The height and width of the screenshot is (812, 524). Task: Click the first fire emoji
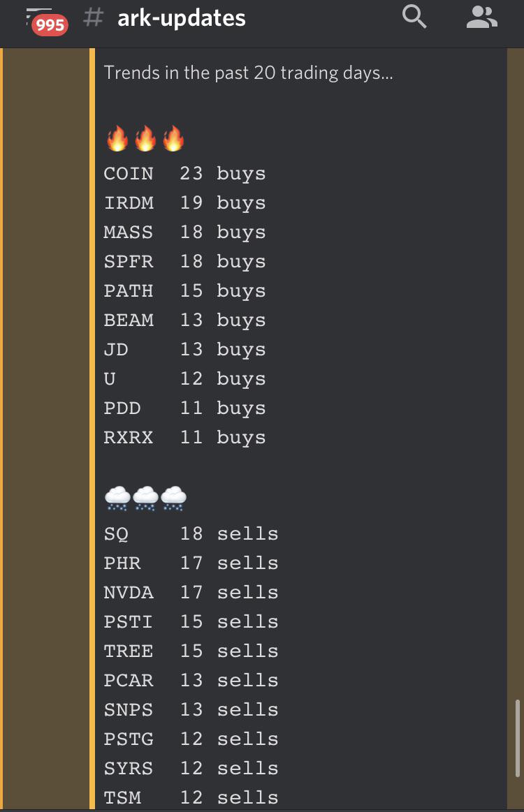click(117, 139)
